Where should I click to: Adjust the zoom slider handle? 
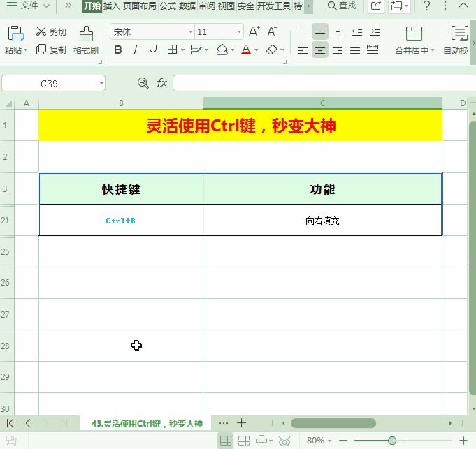(x=392, y=441)
